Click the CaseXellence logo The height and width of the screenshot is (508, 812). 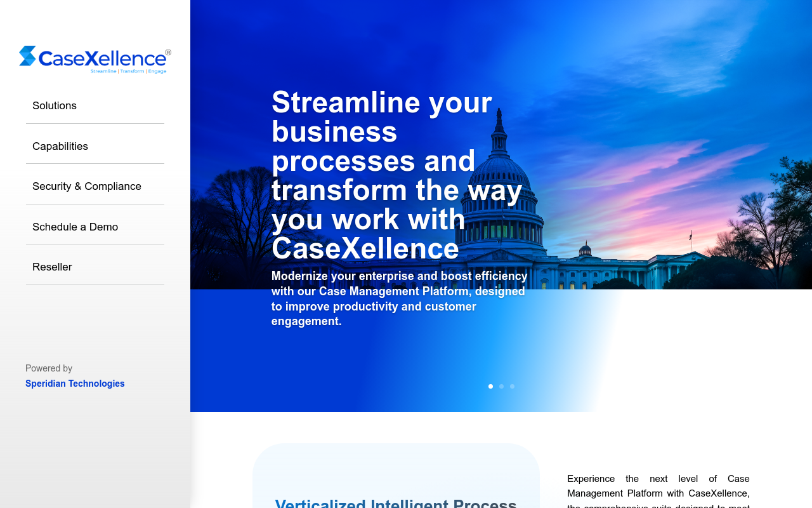95,60
